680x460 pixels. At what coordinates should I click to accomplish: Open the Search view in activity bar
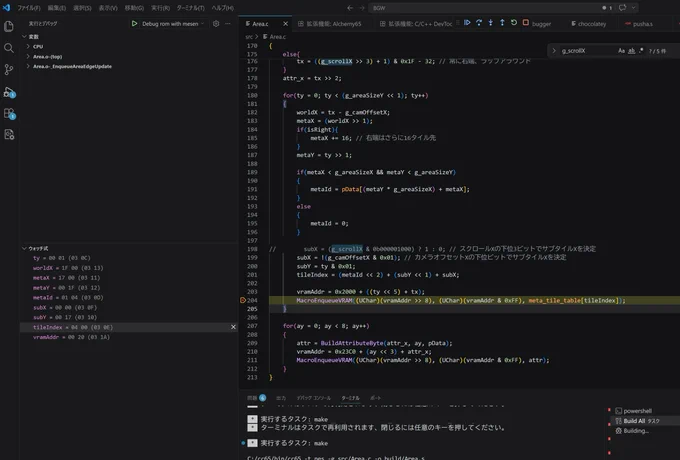tap(9, 48)
